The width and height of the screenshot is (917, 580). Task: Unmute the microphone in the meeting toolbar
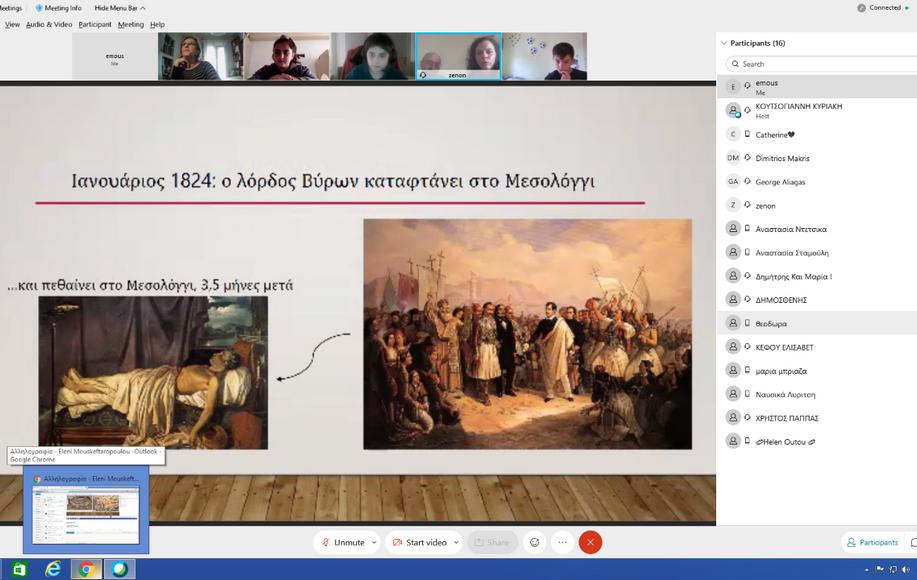click(343, 543)
